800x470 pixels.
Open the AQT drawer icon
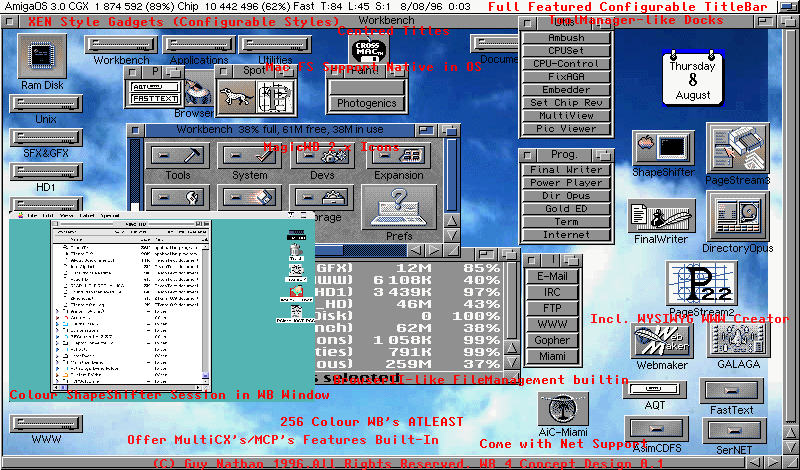coord(655,390)
